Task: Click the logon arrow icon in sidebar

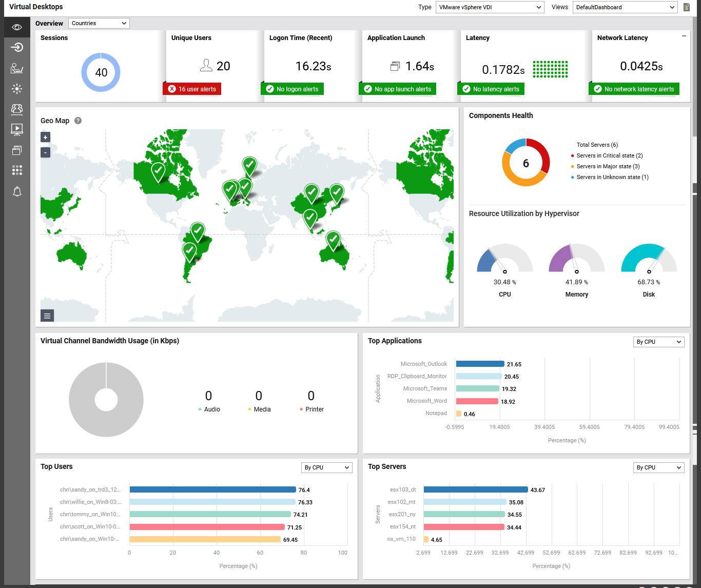Action: [x=17, y=47]
